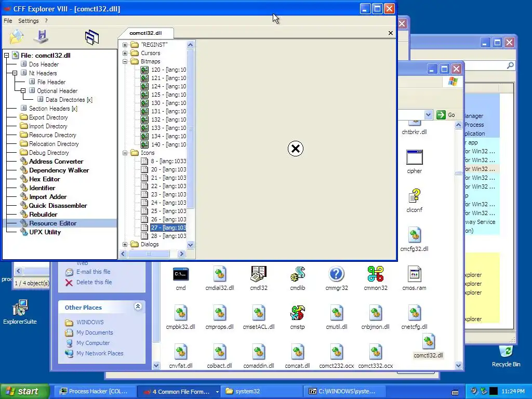The image size is (532, 399).
Task: Open the WINDOWS folder link
Action: click(x=90, y=322)
